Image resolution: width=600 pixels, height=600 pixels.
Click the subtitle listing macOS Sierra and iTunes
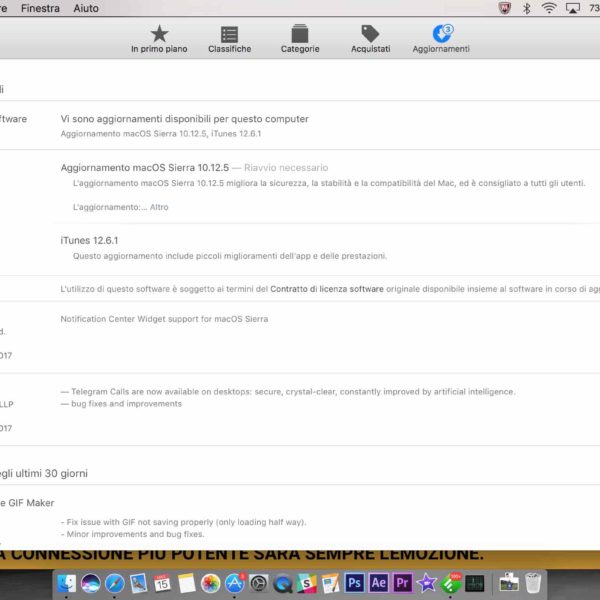[161, 134]
